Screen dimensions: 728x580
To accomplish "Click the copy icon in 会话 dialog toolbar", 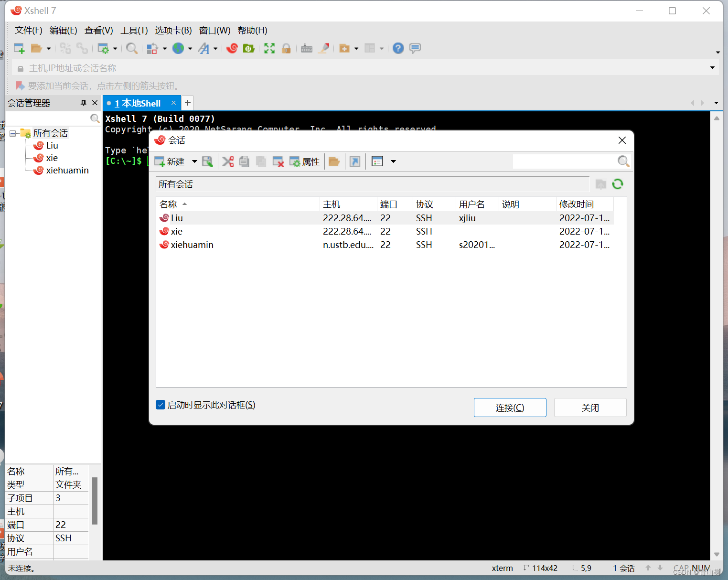I will point(244,161).
